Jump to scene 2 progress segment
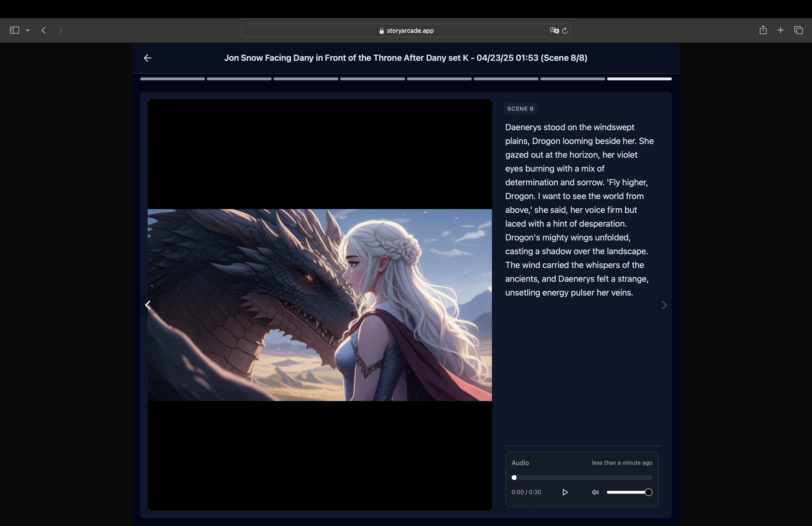This screenshot has height=526, width=812. point(239,79)
